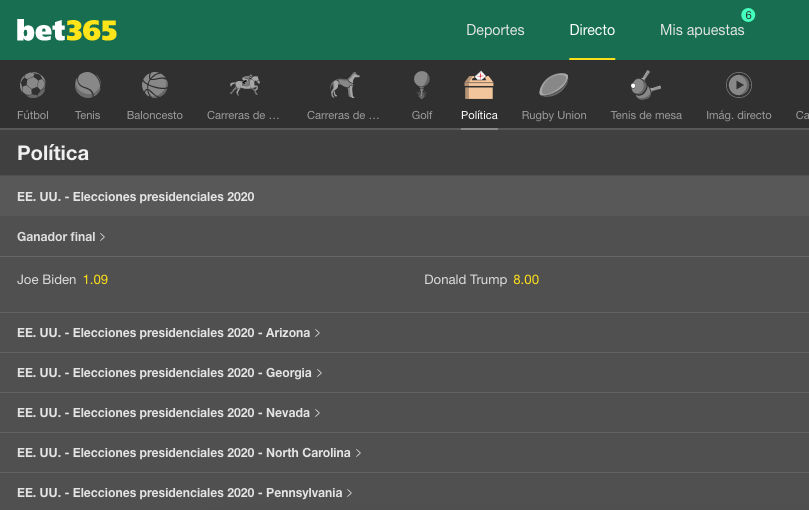Expand the Georgia election market

coord(169,373)
